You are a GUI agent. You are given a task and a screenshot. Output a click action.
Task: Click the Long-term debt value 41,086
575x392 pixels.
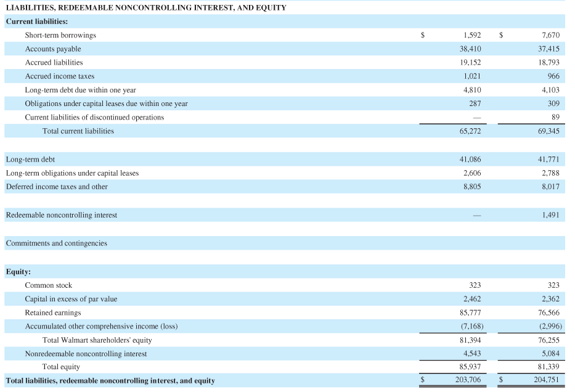471,159
